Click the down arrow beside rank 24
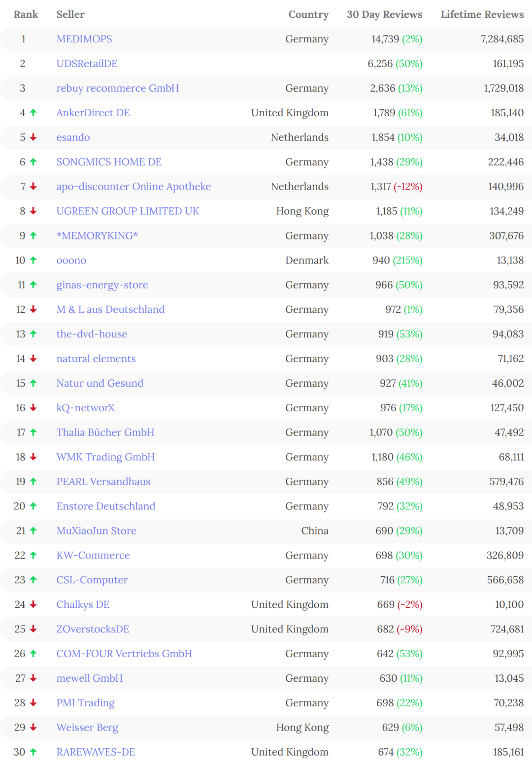This screenshot has height=764, width=532. 33,604
